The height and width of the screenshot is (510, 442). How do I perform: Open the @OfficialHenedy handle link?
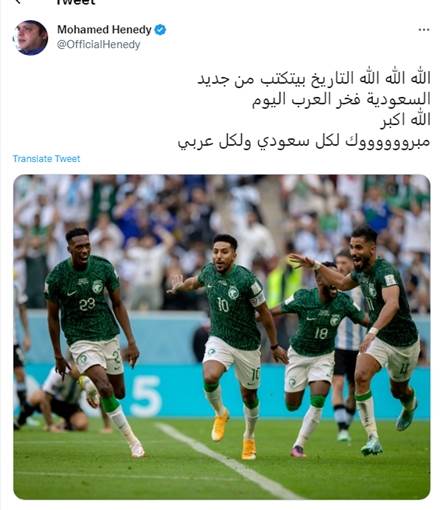(x=98, y=45)
